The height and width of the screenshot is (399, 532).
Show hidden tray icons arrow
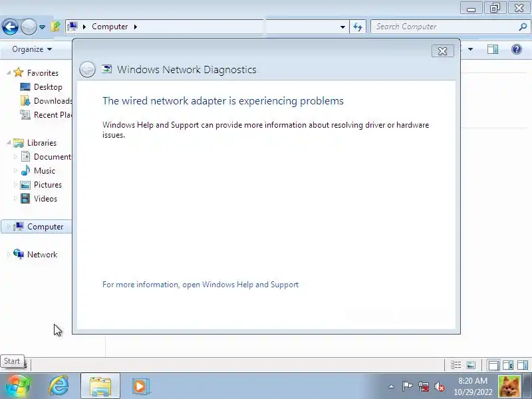click(x=391, y=386)
